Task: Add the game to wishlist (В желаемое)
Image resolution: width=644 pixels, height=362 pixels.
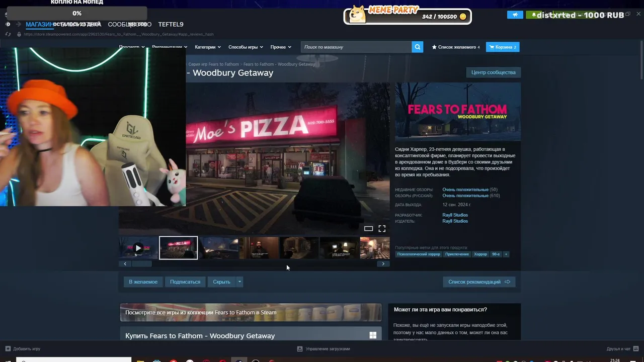Action: pyautogui.click(x=143, y=282)
